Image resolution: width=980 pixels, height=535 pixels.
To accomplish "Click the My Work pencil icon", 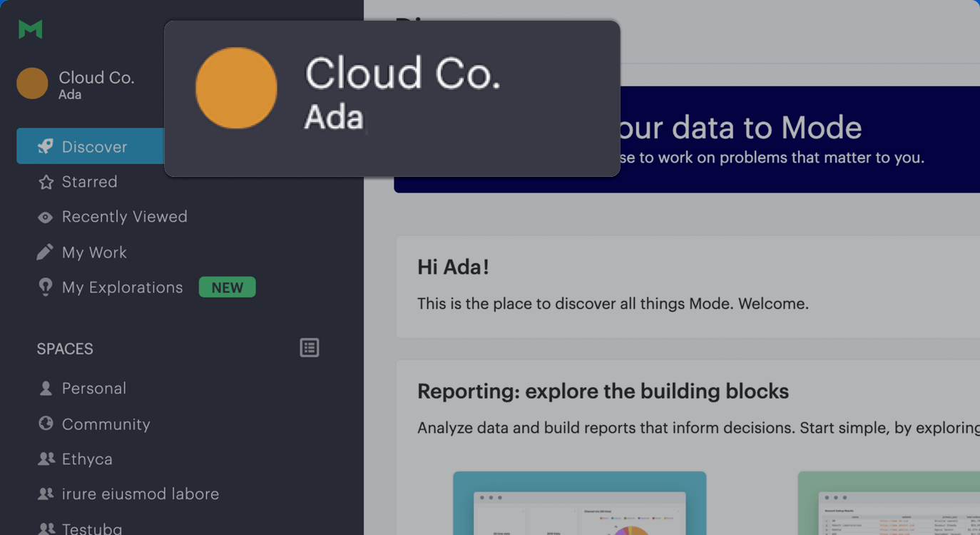I will (45, 252).
